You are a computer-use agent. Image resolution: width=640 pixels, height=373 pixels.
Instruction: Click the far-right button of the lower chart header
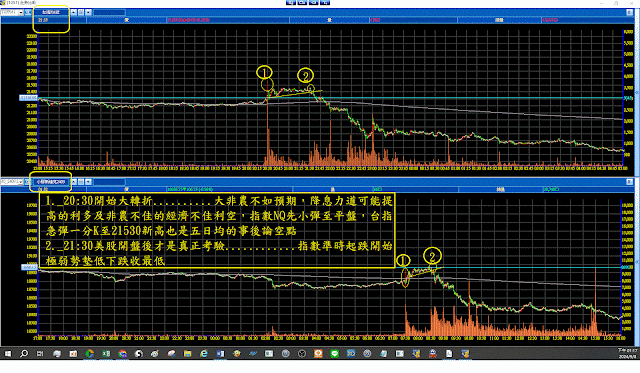629,182
